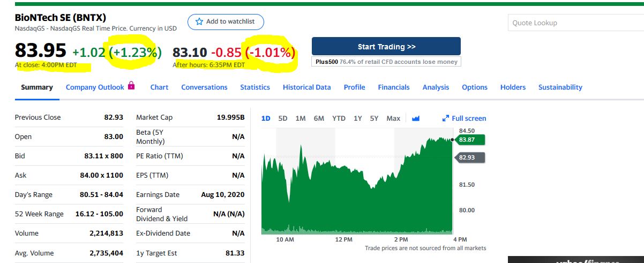The width and height of the screenshot is (644, 263).
Task: Switch to the Statistics tab
Action: click(255, 87)
